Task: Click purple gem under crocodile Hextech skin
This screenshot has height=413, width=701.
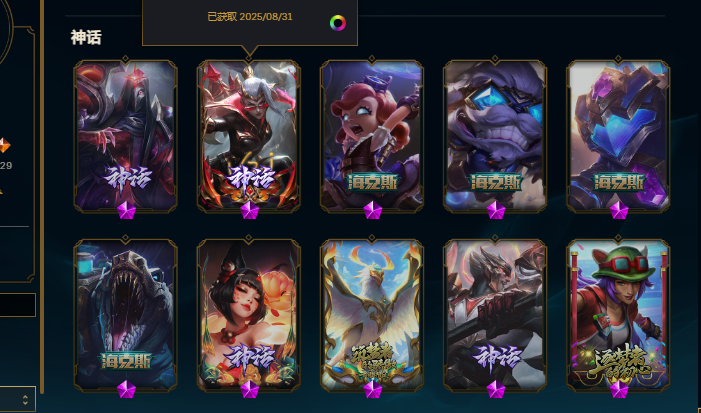Action: tap(126, 389)
